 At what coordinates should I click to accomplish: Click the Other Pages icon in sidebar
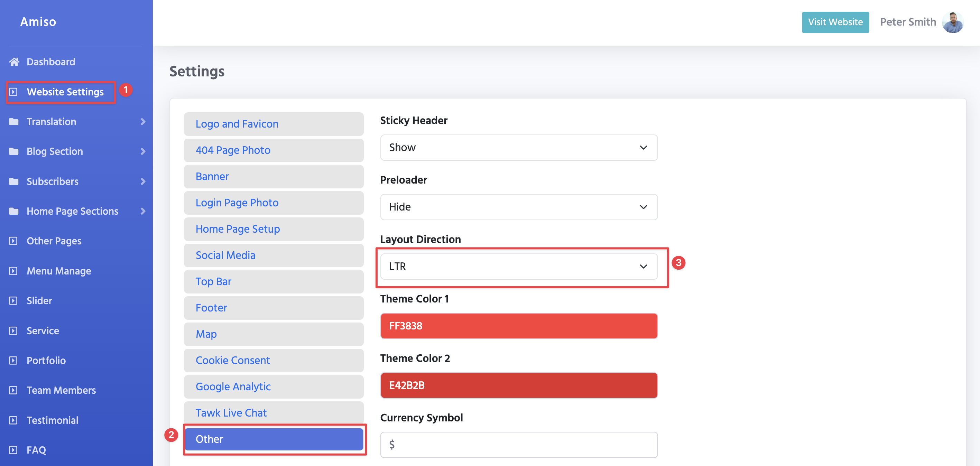pos(13,241)
